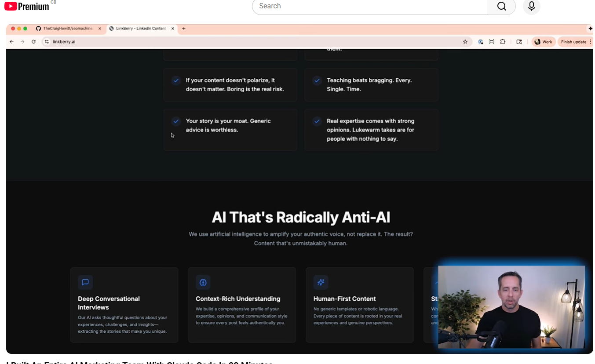Expand the site info control beside linkberry.ai
Screen dimensions: 595x364
pyautogui.click(x=47, y=42)
